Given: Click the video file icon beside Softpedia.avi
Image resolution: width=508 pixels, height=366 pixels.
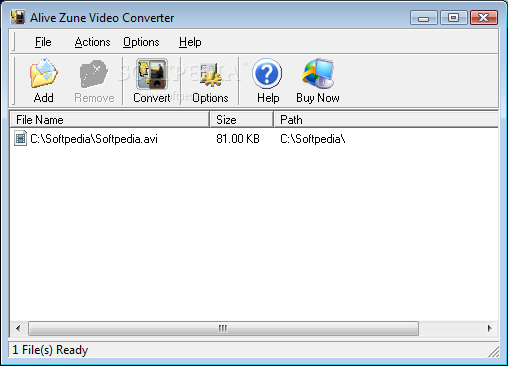Looking at the screenshot, I should (x=20, y=138).
